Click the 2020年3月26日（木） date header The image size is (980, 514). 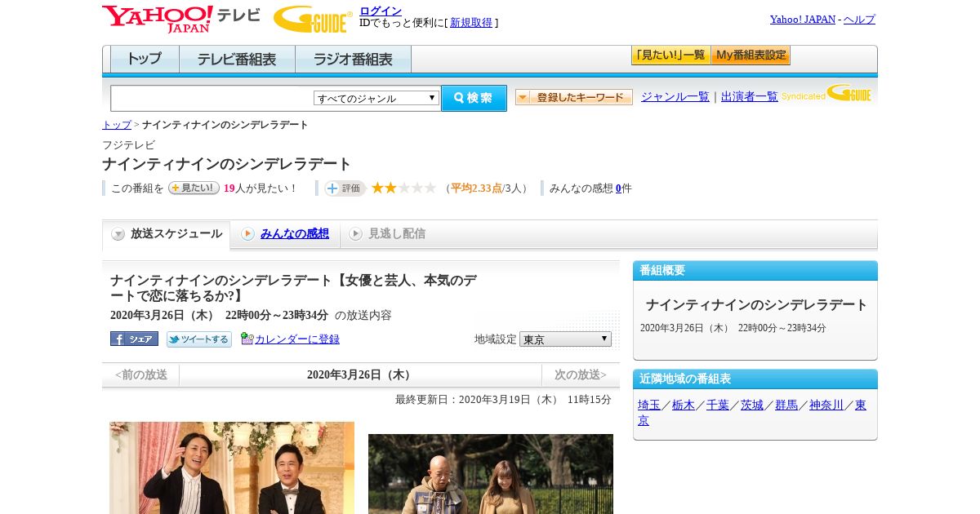pos(360,374)
